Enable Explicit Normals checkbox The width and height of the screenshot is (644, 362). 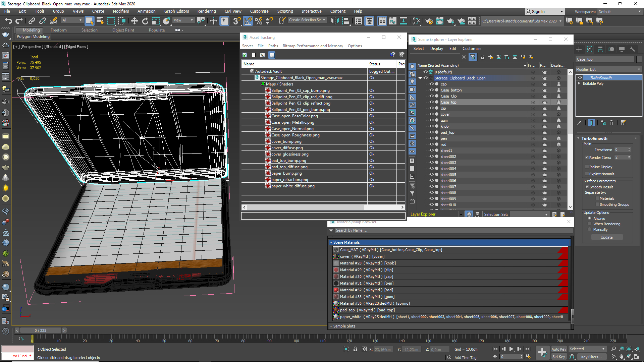[x=587, y=174]
